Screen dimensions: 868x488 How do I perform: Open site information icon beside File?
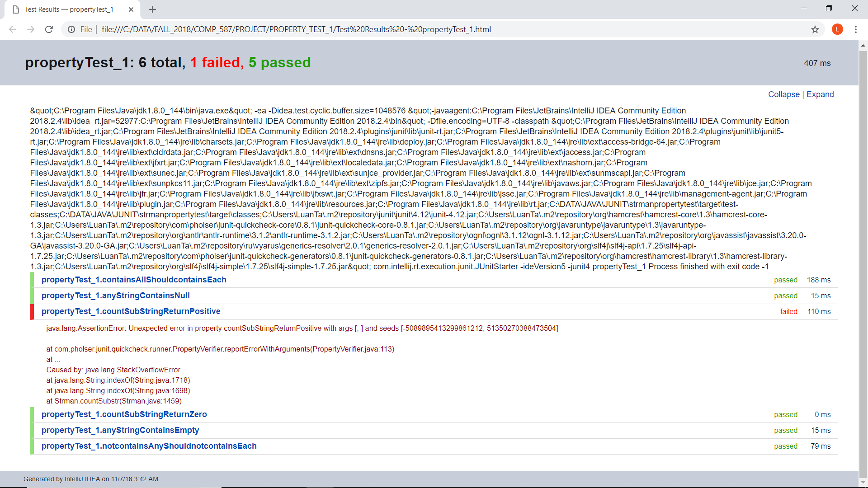click(71, 29)
